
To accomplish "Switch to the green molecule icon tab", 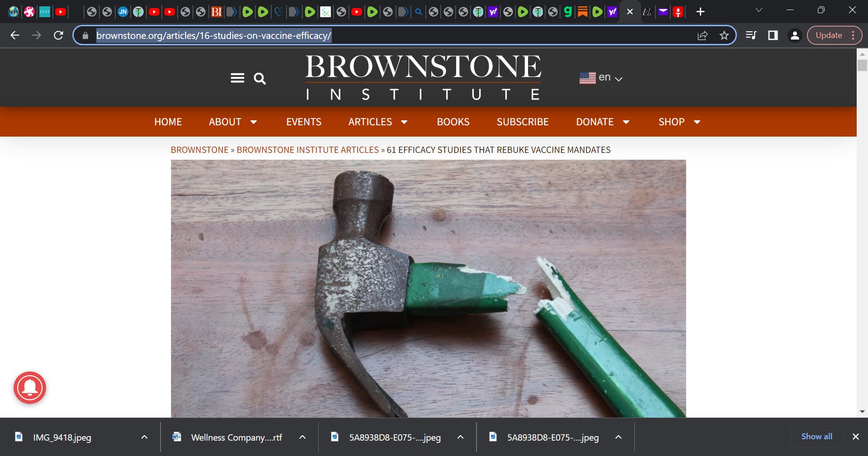I will click(325, 12).
